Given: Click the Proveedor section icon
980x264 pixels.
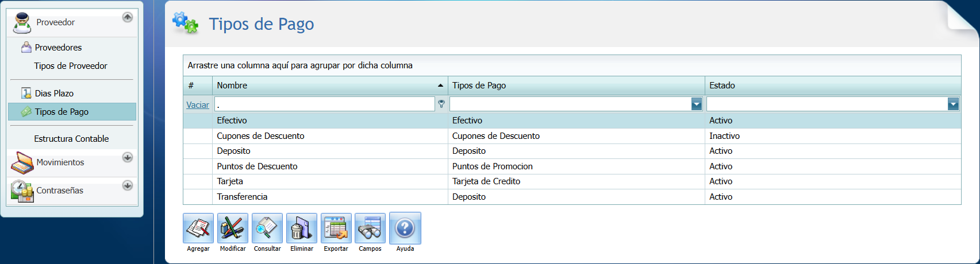Looking at the screenshot, I should point(22,23).
